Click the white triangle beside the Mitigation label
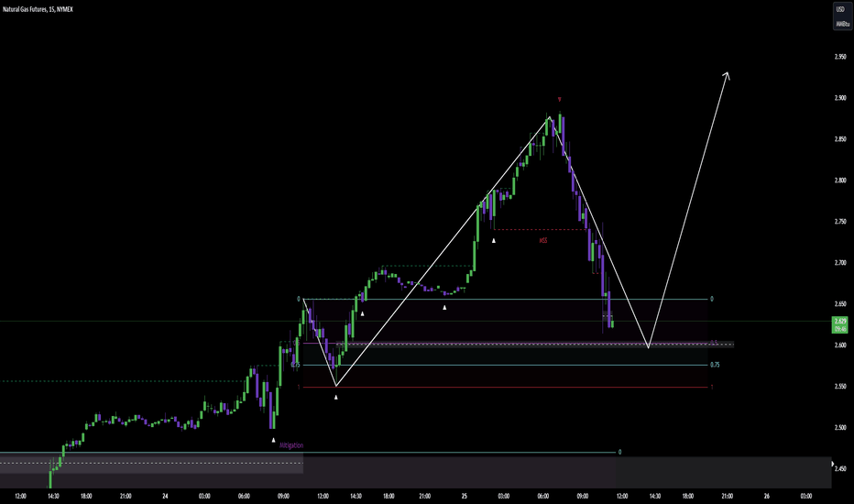This screenshot has height=504, width=854. [x=273, y=440]
